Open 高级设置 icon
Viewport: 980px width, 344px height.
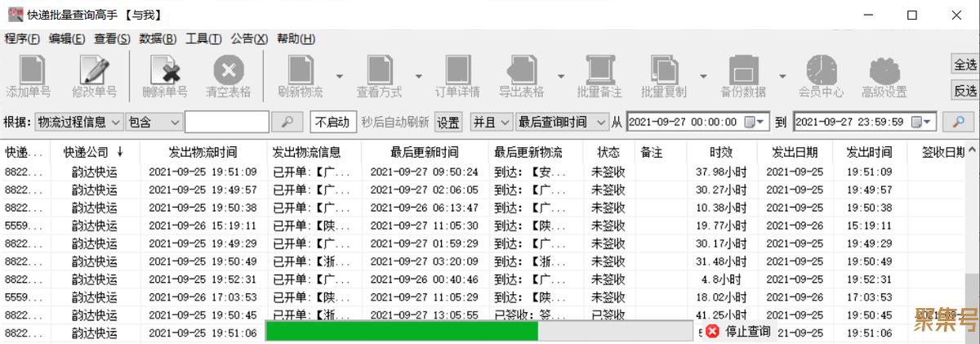[884, 69]
